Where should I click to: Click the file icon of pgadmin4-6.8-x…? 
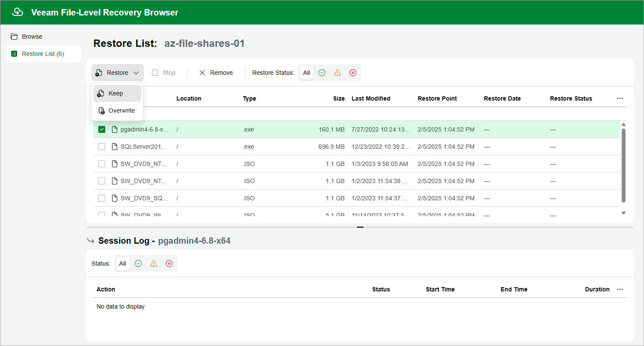pos(115,129)
